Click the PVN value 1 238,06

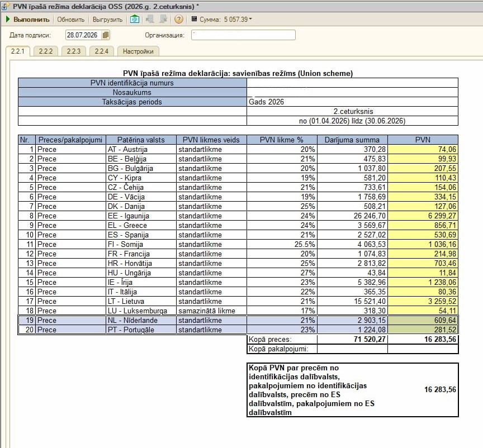423,283
